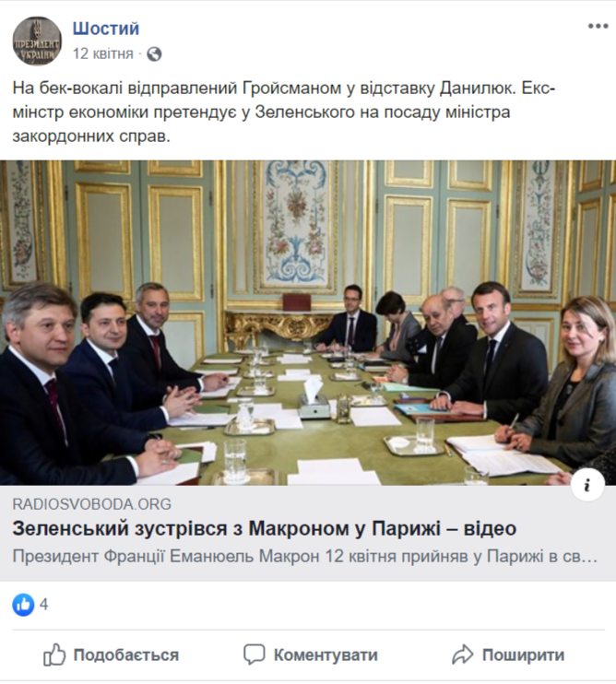Open the Шостий page name link
616x684 pixels.
coord(106,29)
